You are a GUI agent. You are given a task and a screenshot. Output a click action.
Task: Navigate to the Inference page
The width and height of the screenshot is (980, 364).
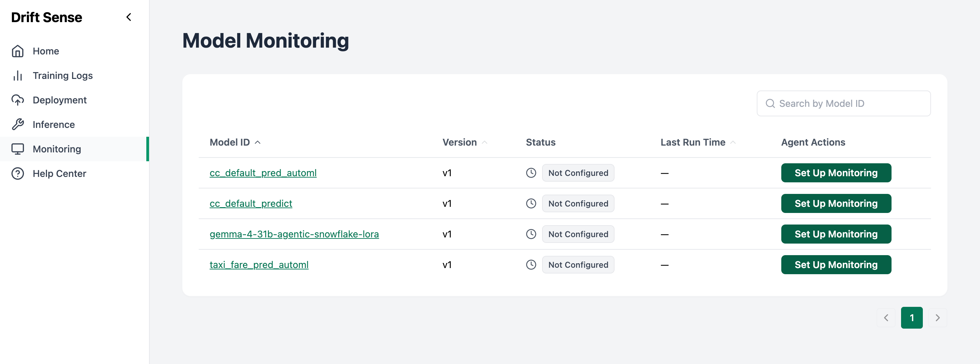point(74,125)
